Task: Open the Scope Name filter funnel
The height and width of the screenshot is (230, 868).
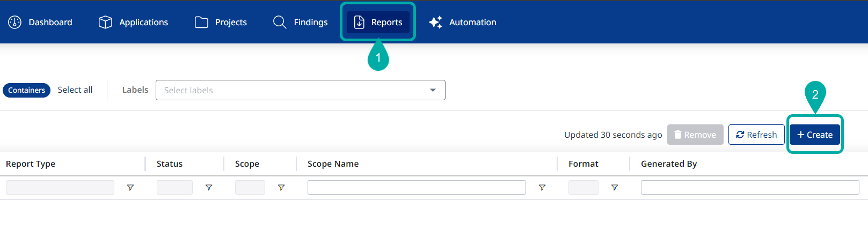Action: coord(542,188)
